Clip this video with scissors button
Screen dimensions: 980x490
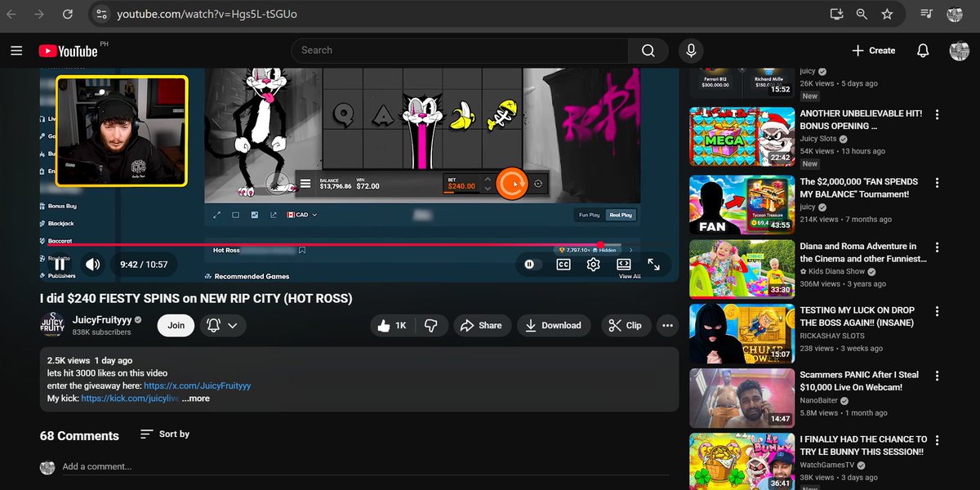tap(626, 325)
